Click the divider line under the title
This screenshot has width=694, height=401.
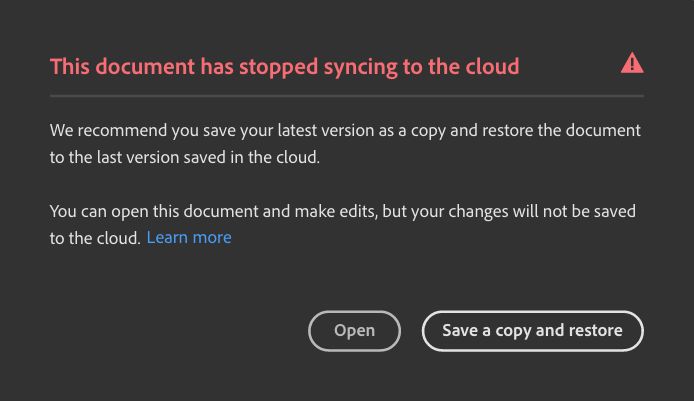pyautogui.click(x=346, y=96)
